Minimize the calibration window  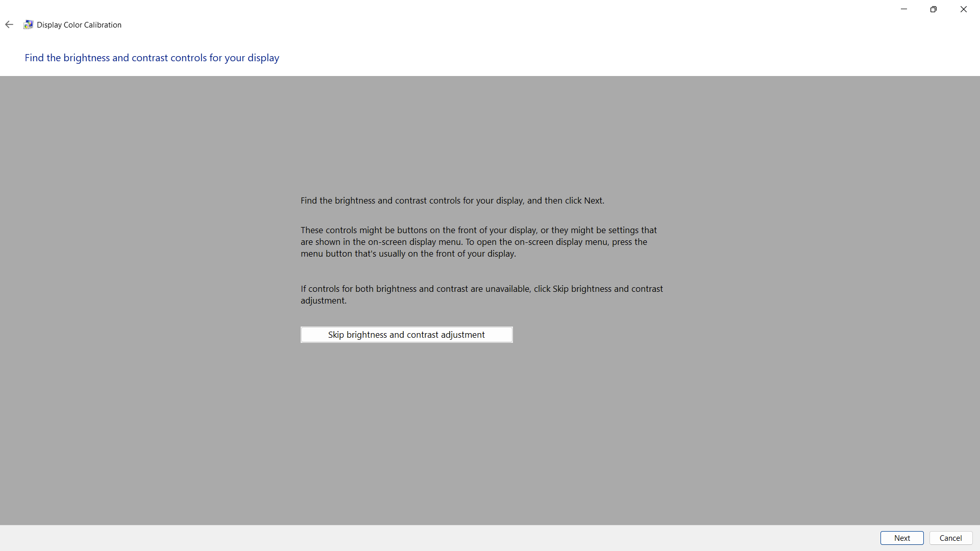903,9
